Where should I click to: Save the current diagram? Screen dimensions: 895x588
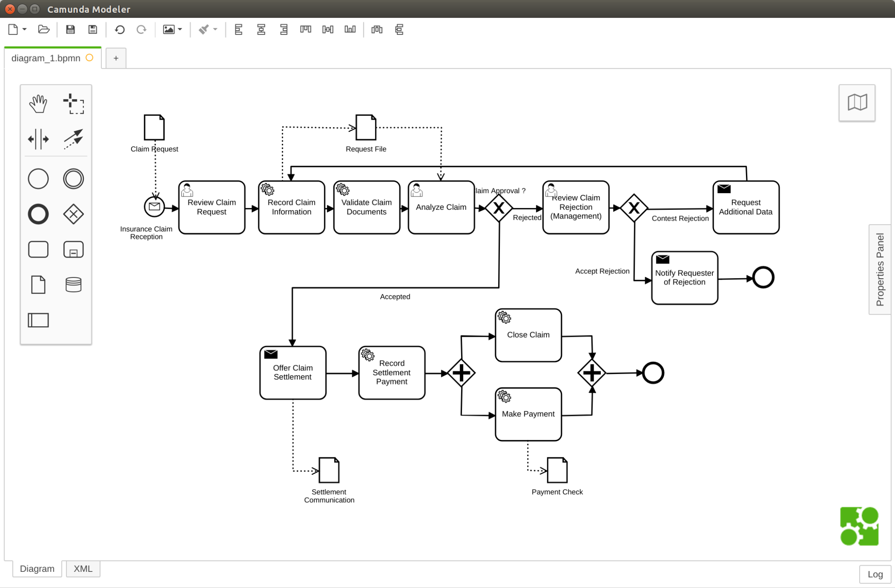pos(70,29)
